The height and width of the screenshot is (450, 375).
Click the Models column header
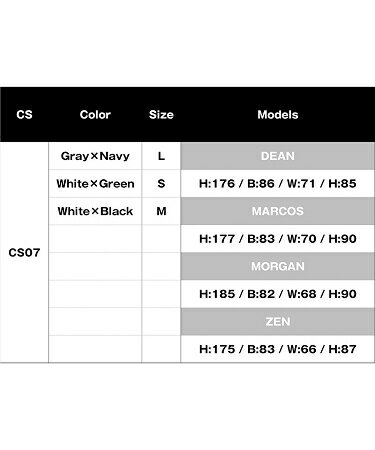278,115
